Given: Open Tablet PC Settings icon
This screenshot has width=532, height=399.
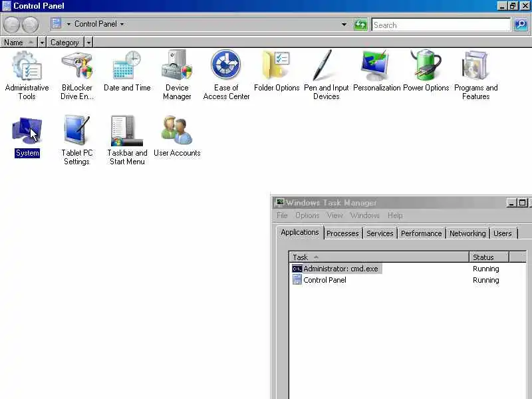Looking at the screenshot, I should (x=77, y=130).
